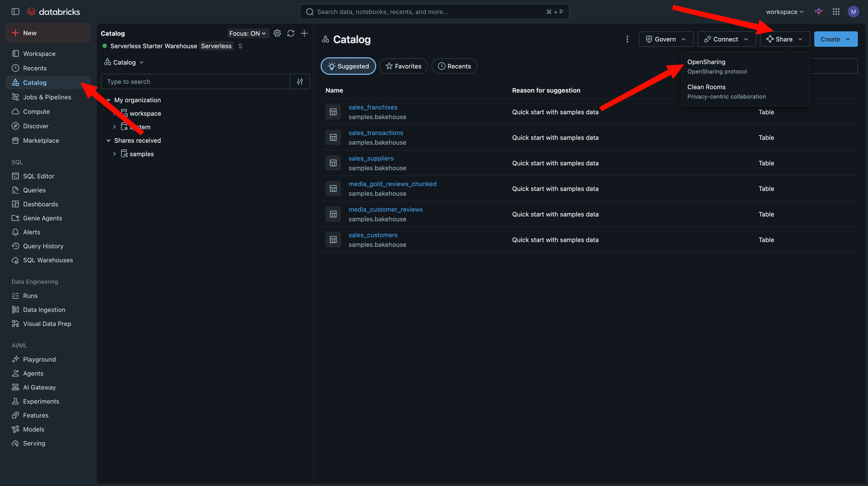Switch to the Recents tab in Catalog

click(454, 66)
